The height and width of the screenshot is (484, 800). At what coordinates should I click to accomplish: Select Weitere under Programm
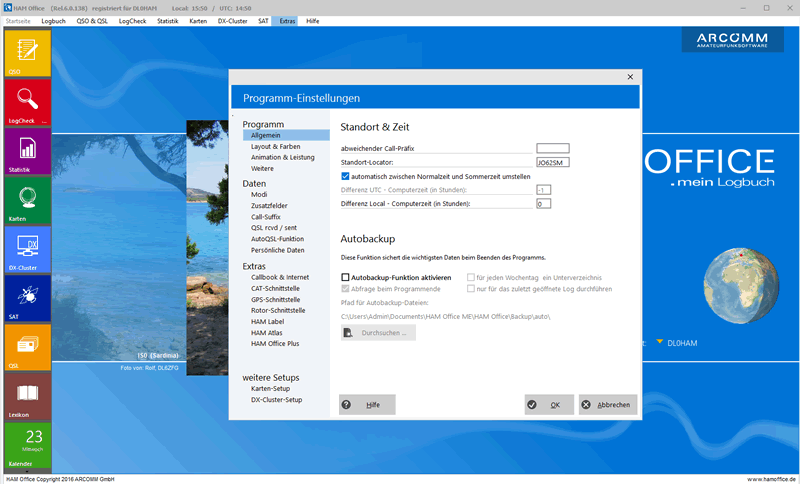(262, 168)
